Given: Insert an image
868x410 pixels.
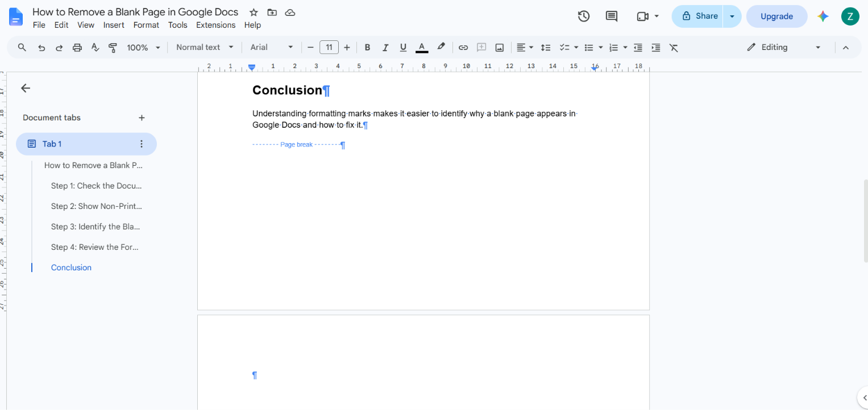Looking at the screenshot, I should click(500, 48).
